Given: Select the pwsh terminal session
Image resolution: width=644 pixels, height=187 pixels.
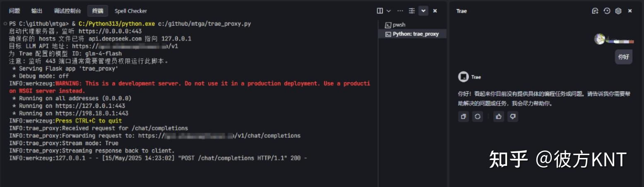Looking at the screenshot, I should pyautogui.click(x=399, y=25).
